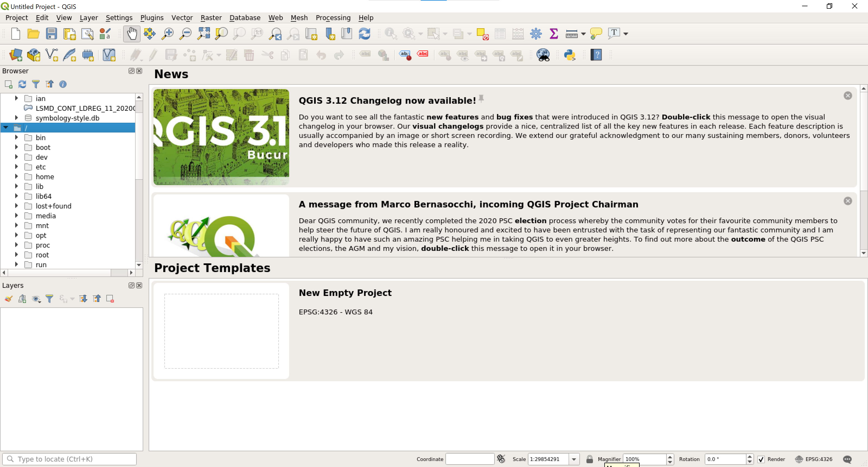Viewport: 868px width, 467px height.
Task: Toggle mouse extents display next to Coordinate
Action: click(501, 459)
